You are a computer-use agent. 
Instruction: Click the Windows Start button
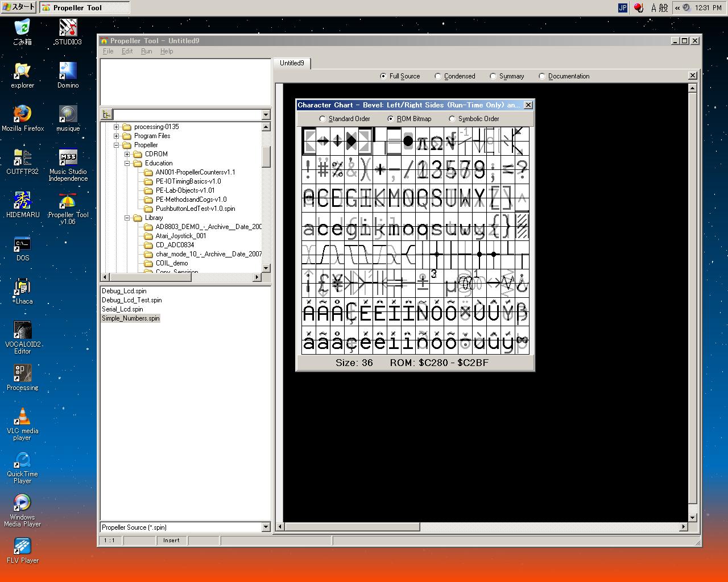point(19,7)
